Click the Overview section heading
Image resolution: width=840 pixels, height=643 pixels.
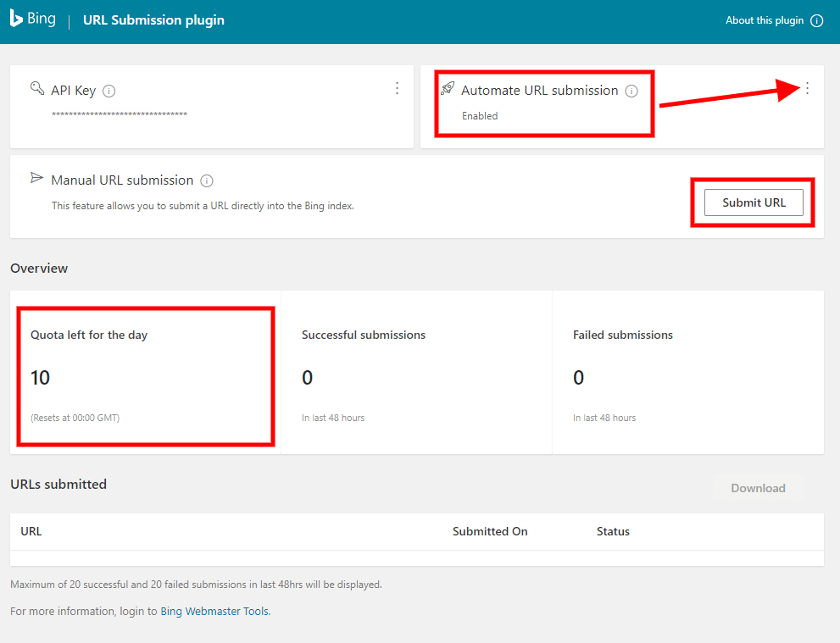(x=39, y=269)
